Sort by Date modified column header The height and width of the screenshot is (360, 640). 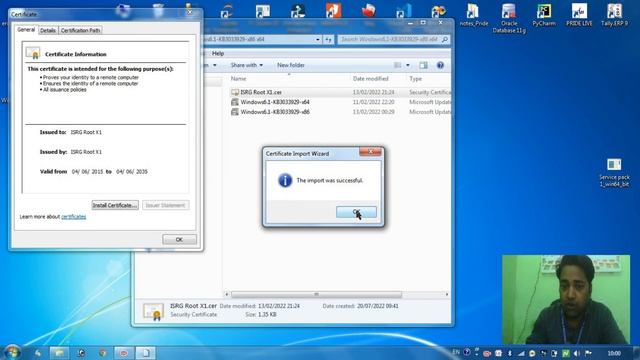pyautogui.click(x=371, y=79)
